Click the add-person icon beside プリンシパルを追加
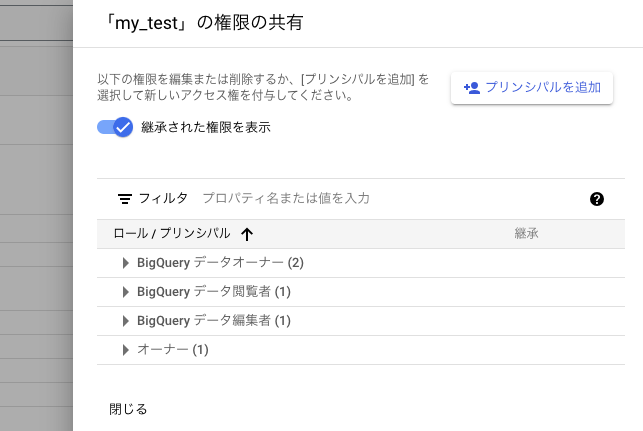This screenshot has height=431, width=643. [472, 88]
